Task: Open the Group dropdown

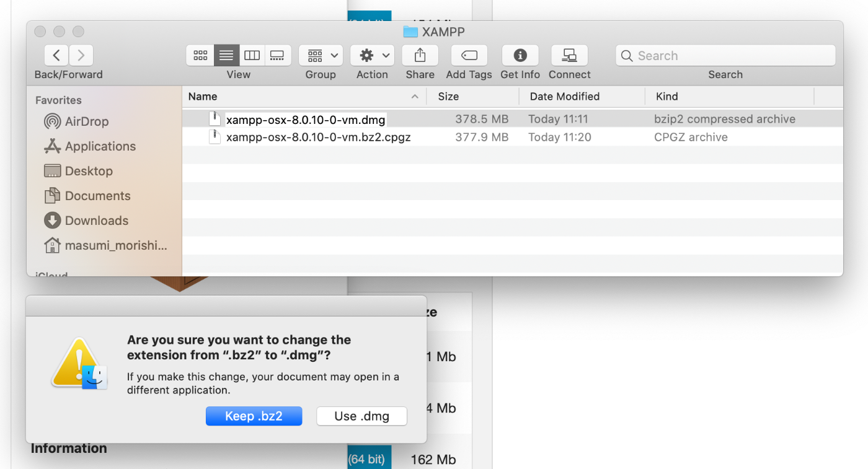Action: coord(321,55)
